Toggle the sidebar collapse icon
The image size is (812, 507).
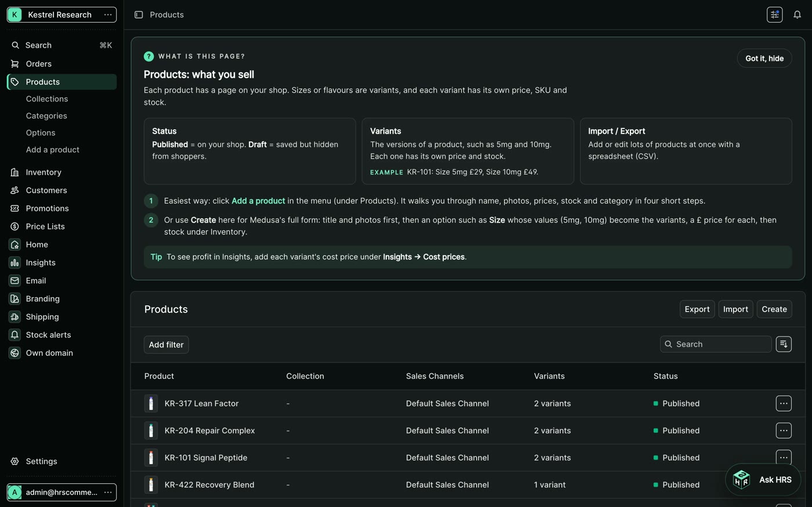[x=139, y=15]
